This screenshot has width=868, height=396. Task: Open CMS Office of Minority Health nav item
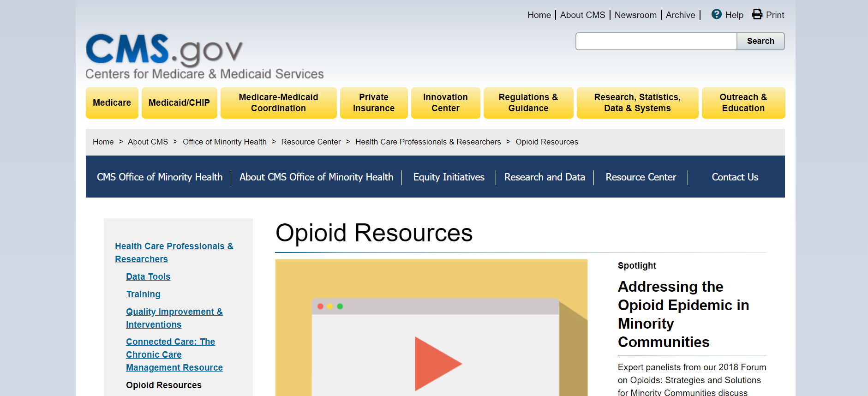pos(160,177)
